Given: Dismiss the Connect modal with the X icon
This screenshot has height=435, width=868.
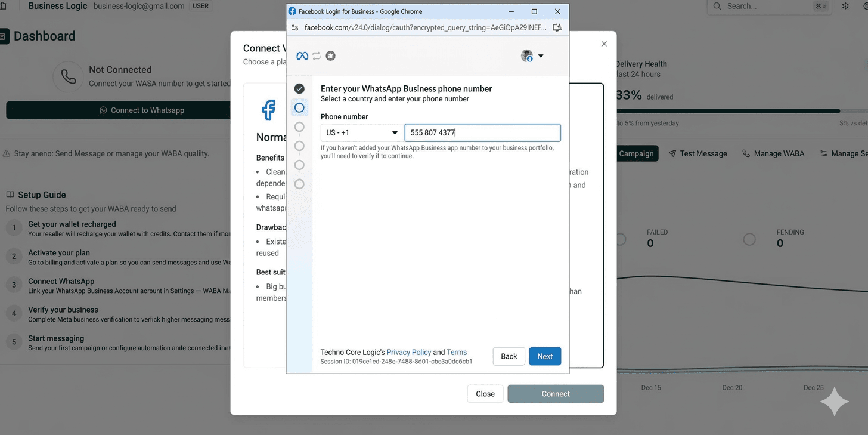Looking at the screenshot, I should [x=604, y=44].
